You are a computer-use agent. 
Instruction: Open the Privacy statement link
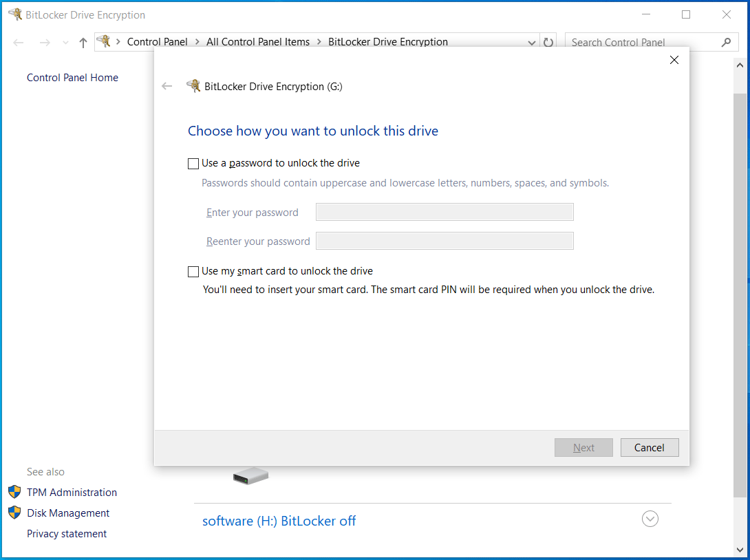67,534
